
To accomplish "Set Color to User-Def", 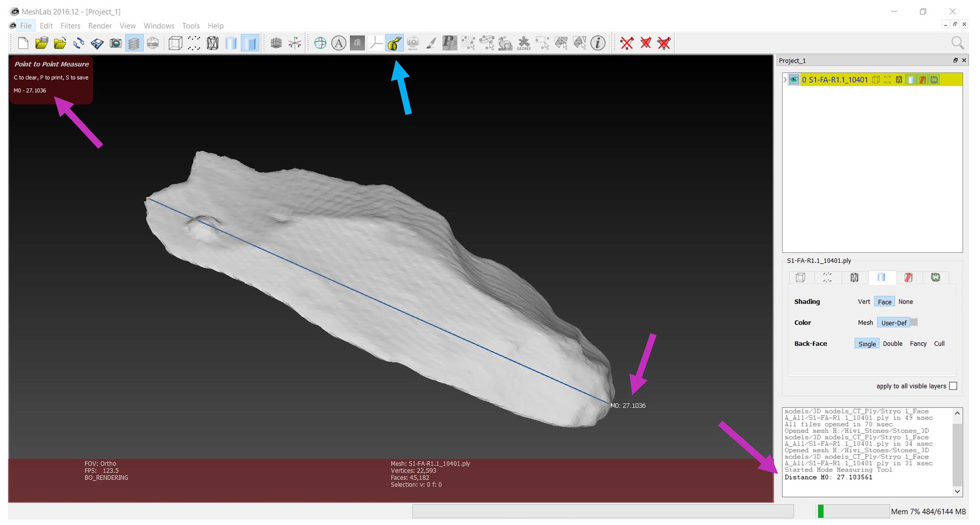I will (x=894, y=323).
